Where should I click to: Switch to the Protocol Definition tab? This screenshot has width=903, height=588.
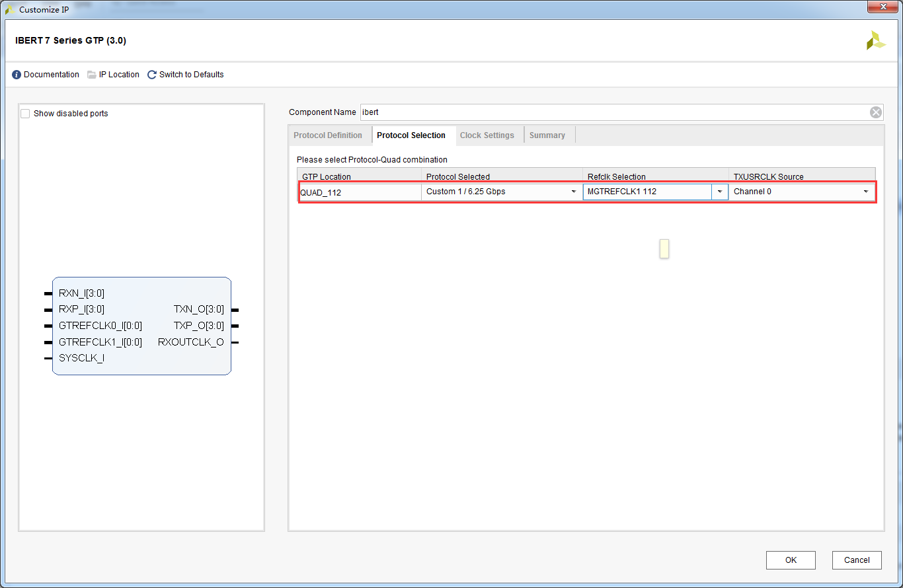point(328,135)
